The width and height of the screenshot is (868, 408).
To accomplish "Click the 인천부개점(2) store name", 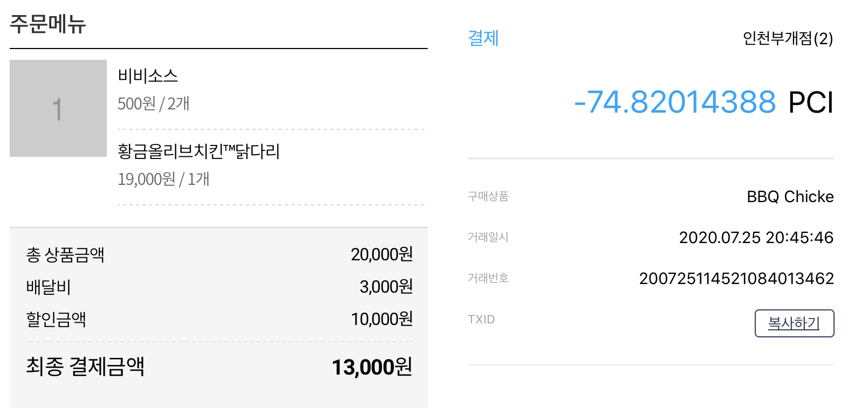I will pos(788,38).
